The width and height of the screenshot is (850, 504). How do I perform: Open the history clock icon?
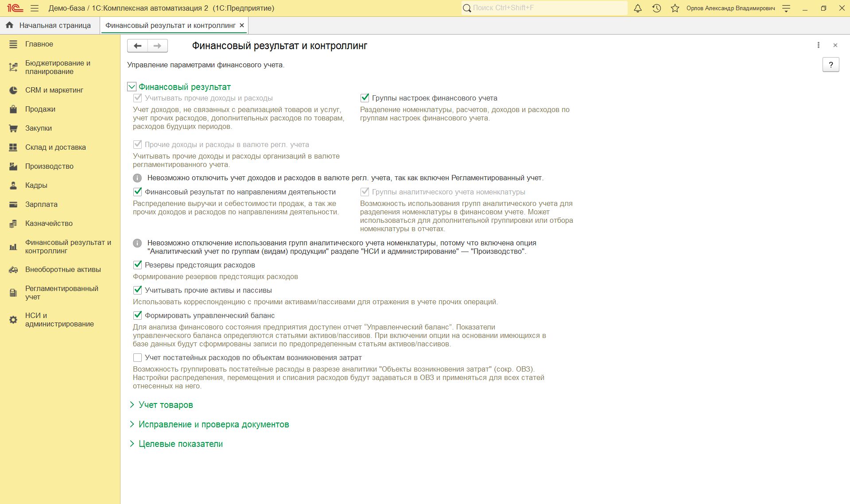click(656, 8)
